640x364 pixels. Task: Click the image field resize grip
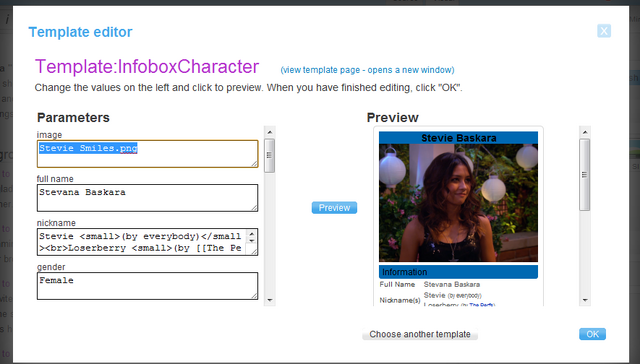(x=254, y=164)
